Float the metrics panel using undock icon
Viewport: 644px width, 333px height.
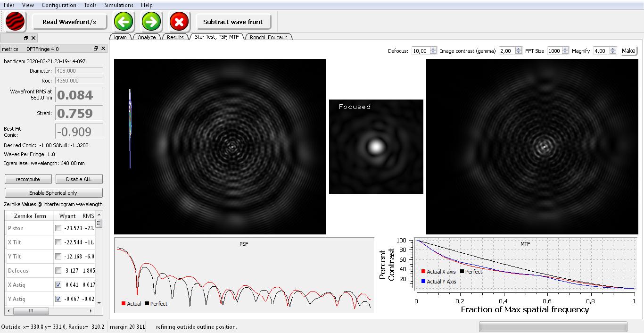[x=95, y=49]
